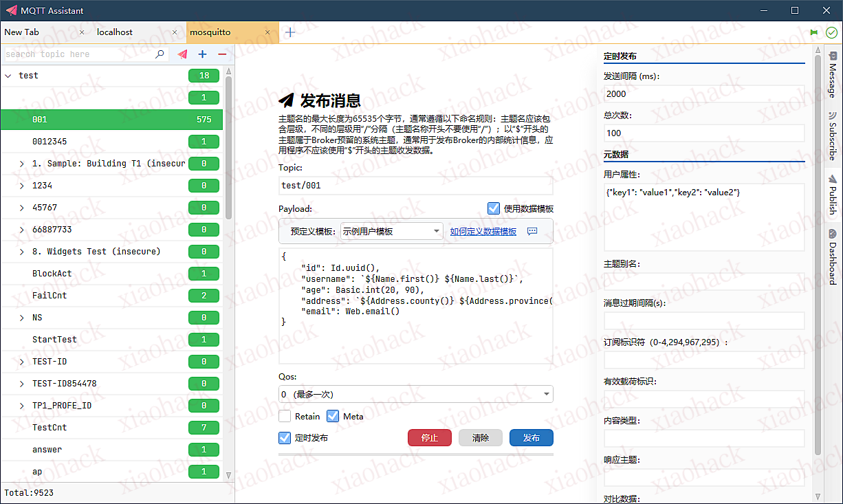The width and height of the screenshot is (843, 504).
Task: Expand the NS topic node
Action: [22, 318]
